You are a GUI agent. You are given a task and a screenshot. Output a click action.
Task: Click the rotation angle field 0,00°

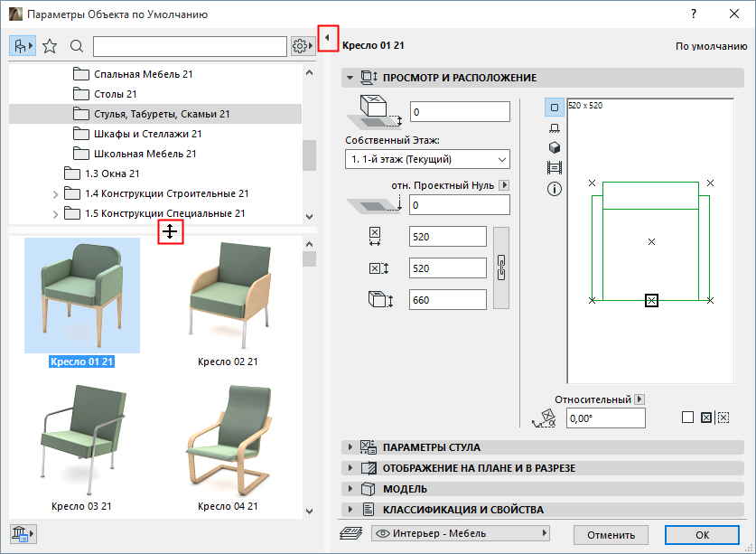(605, 418)
